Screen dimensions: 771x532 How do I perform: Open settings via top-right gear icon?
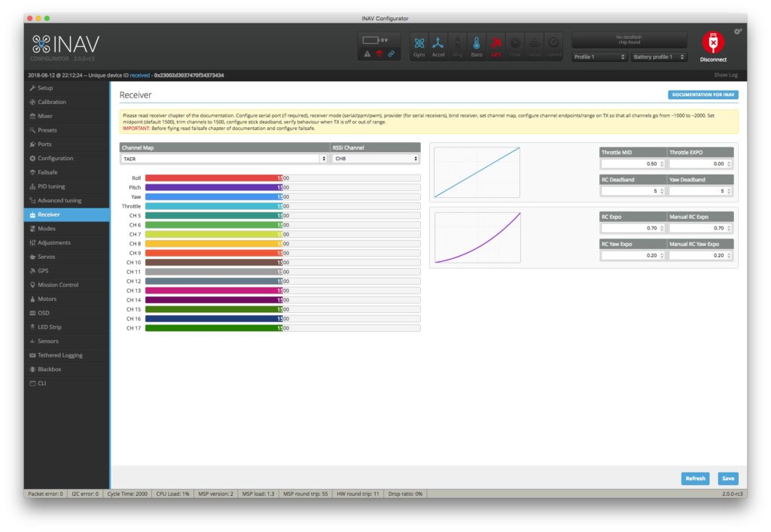click(x=738, y=31)
